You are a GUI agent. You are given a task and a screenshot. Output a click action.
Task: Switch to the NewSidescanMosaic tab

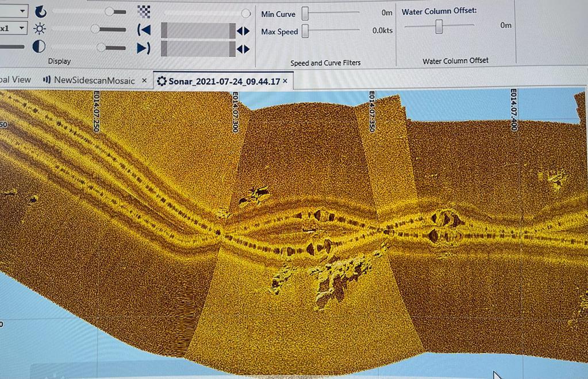94,80
